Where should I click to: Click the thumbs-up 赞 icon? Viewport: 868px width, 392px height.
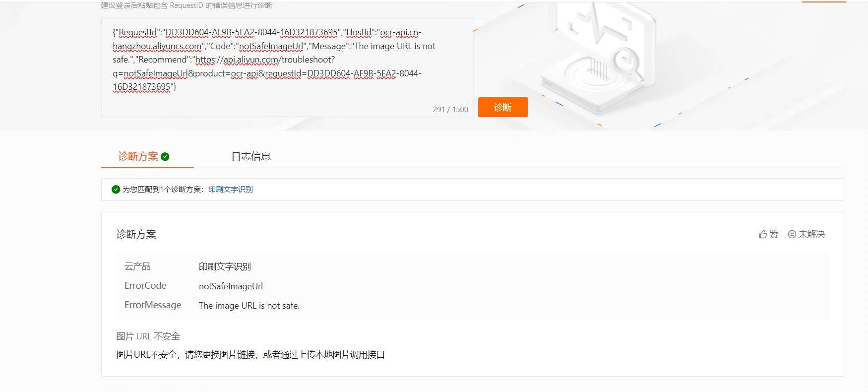pyautogui.click(x=763, y=234)
